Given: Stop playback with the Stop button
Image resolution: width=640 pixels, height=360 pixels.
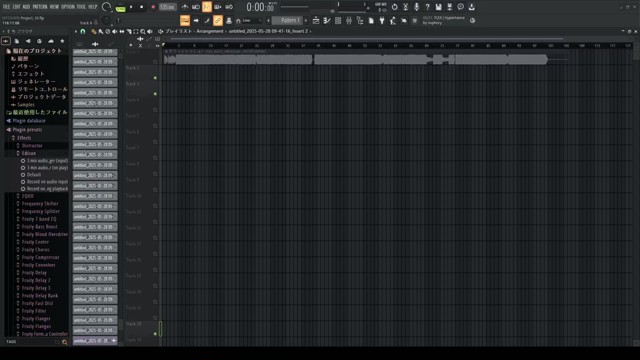Looking at the screenshot, I should pos(142,7).
